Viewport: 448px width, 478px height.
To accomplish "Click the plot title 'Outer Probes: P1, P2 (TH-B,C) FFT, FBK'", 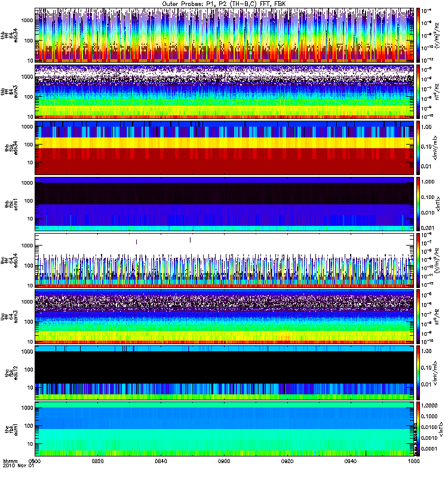I will [224, 4].
